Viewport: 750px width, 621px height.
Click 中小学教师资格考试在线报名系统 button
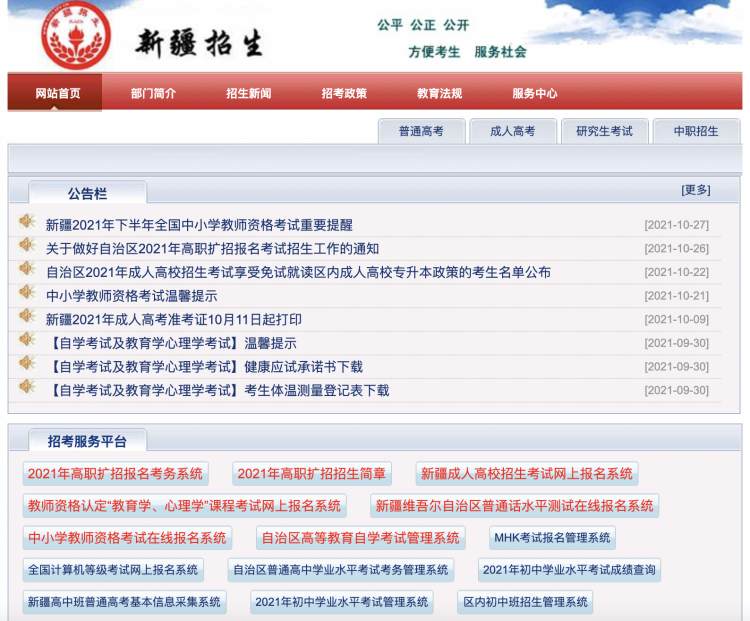point(127,538)
